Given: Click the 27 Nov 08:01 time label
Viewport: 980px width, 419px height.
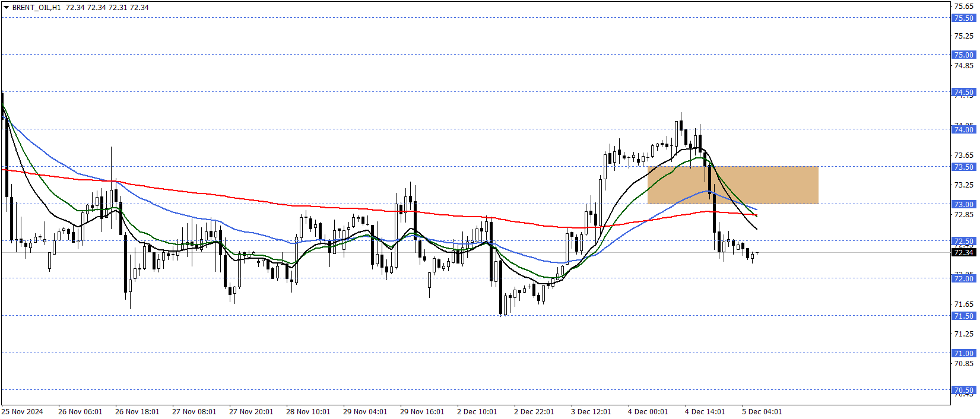Looking at the screenshot, I should coord(194,412).
